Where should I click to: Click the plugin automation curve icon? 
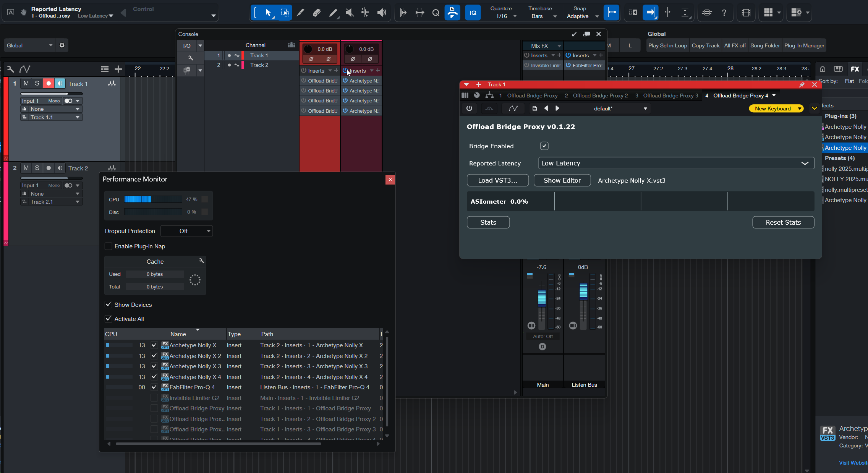(x=513, y=109)
